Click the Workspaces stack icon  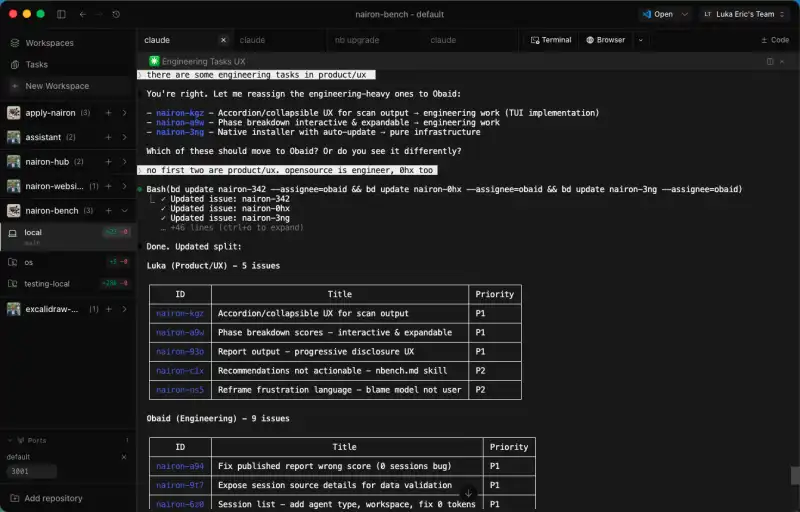15,43
